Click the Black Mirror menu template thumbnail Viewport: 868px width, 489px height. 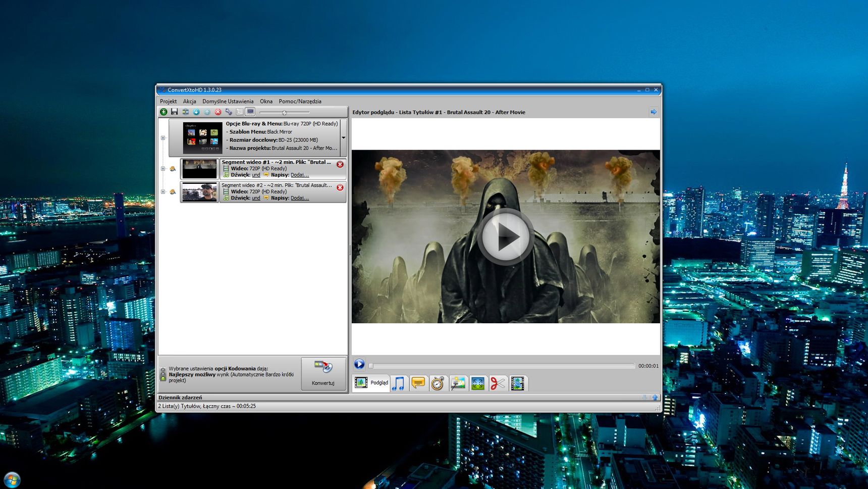[x=202, y=137]
